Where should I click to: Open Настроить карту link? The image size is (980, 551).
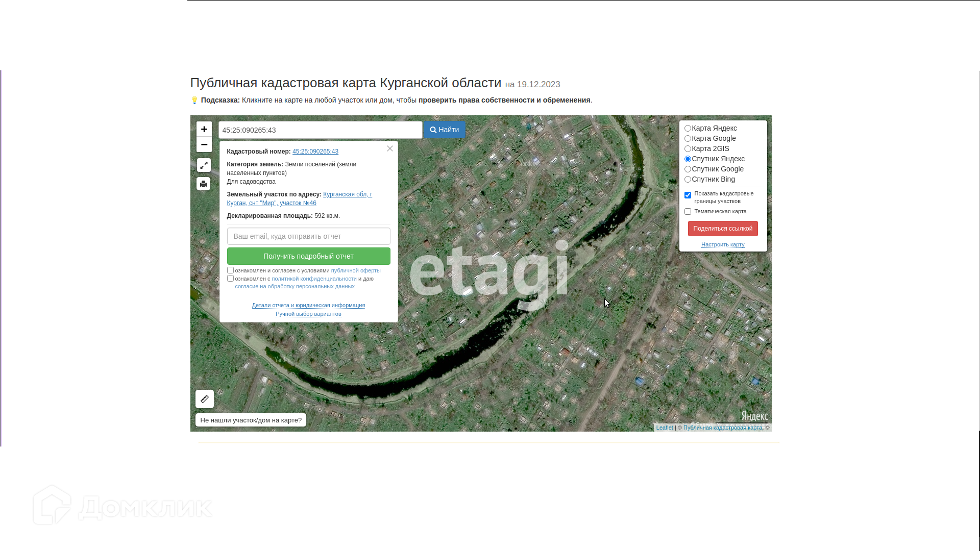tap(723, 245)
